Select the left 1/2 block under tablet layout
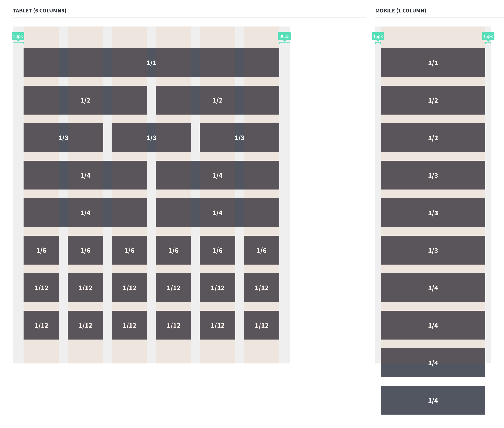504x428 pixels. (85, 100)
